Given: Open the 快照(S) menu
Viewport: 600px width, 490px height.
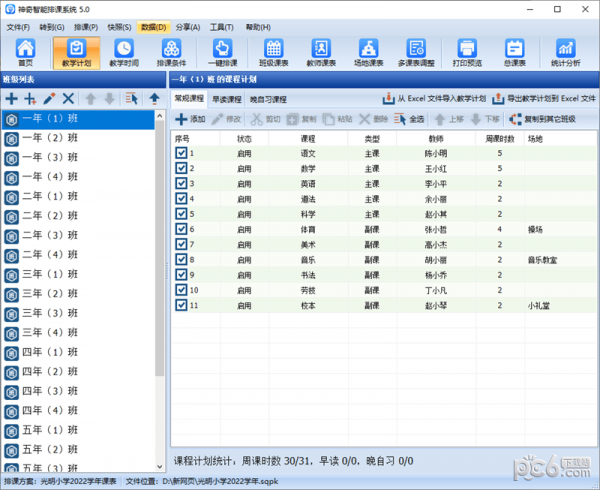Looking at the screenshot, I should [x=119, y=27].
